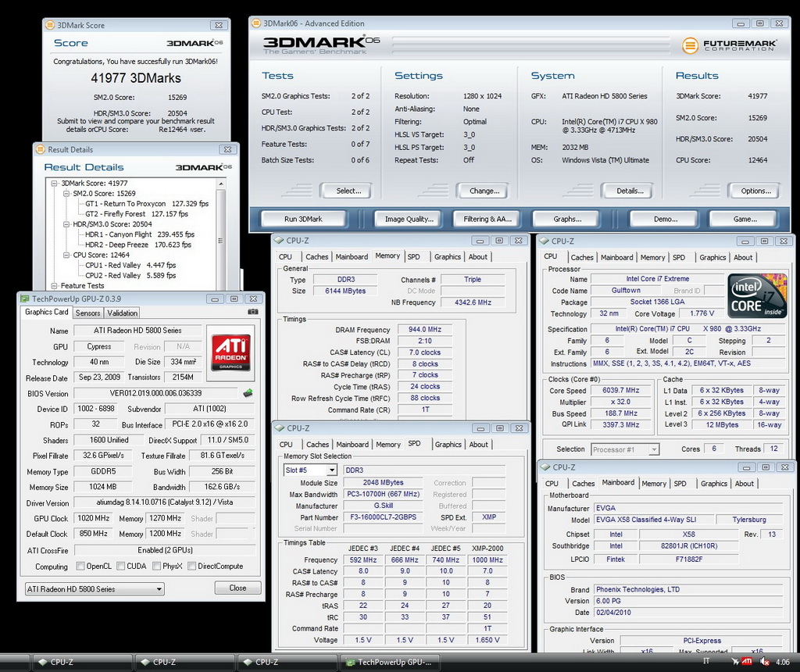Open Caches tab in CPU-Z Memory window

point(317,256)
